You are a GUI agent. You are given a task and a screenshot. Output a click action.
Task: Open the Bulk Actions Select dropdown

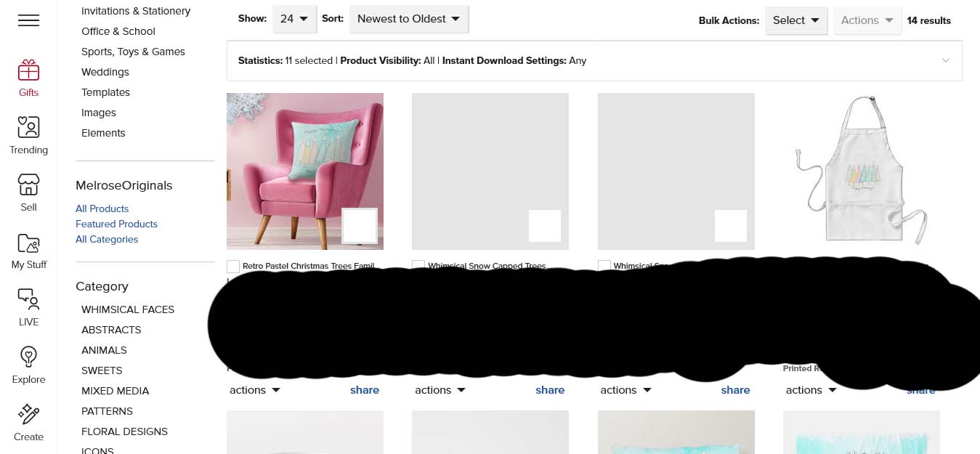pos(796,20)
